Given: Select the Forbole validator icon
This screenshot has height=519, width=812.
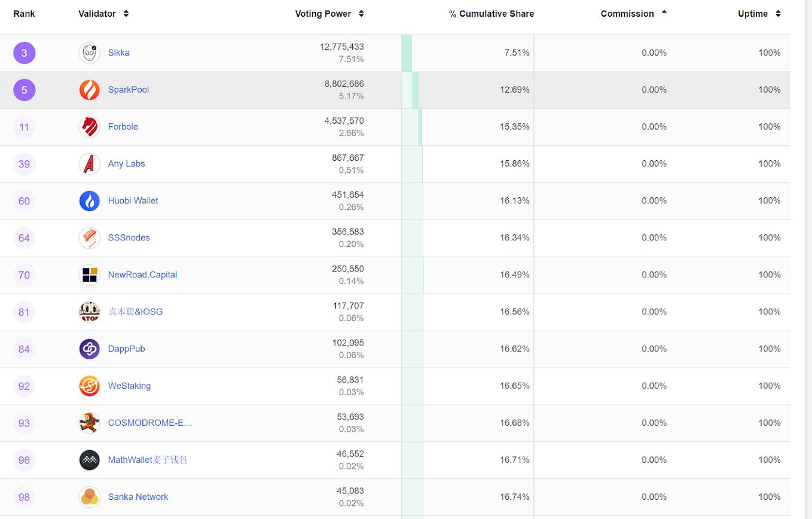Looking at the screenshot, I should [89, 127].
